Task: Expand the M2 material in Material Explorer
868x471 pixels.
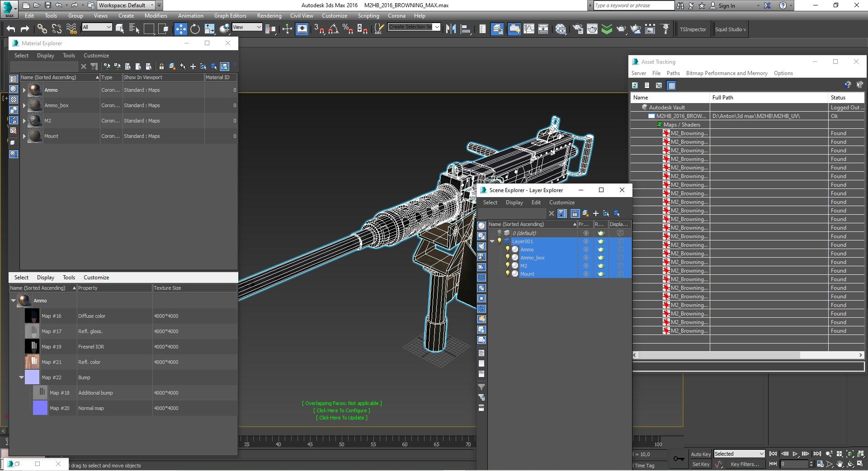Action: 24,121
